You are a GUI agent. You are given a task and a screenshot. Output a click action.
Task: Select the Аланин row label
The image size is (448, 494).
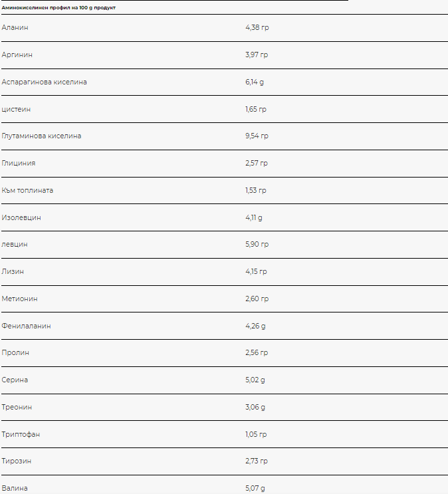coord(15,27)
